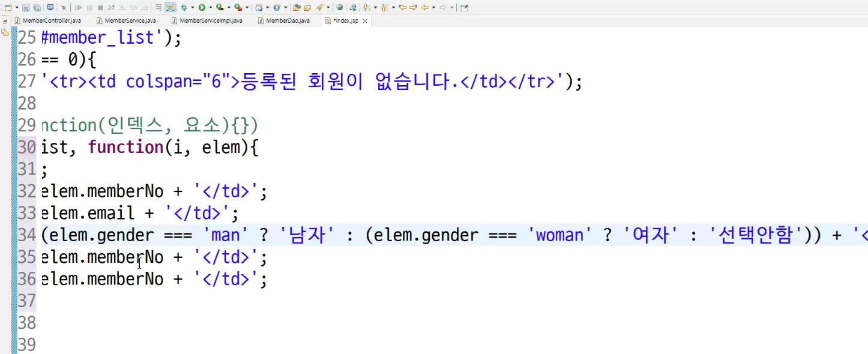Expand the Search dropdown arrow
This screenshot has height=354, width=868.
point(328,8)
